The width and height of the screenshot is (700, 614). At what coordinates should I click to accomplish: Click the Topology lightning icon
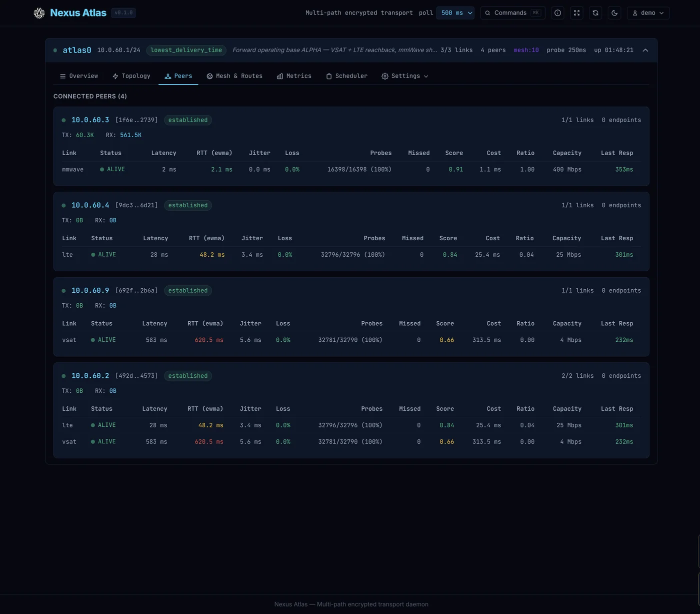click(115, 76)
